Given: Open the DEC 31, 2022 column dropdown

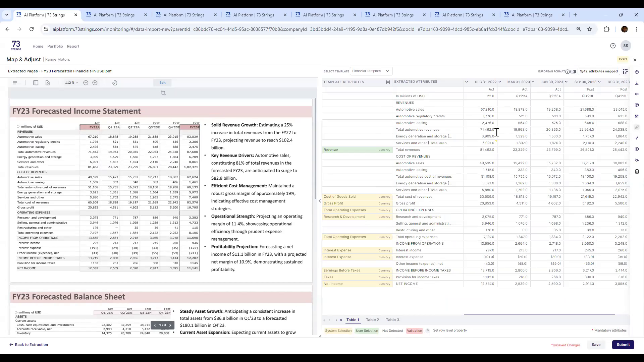Looking at the screenshot, I should [500, 82].
